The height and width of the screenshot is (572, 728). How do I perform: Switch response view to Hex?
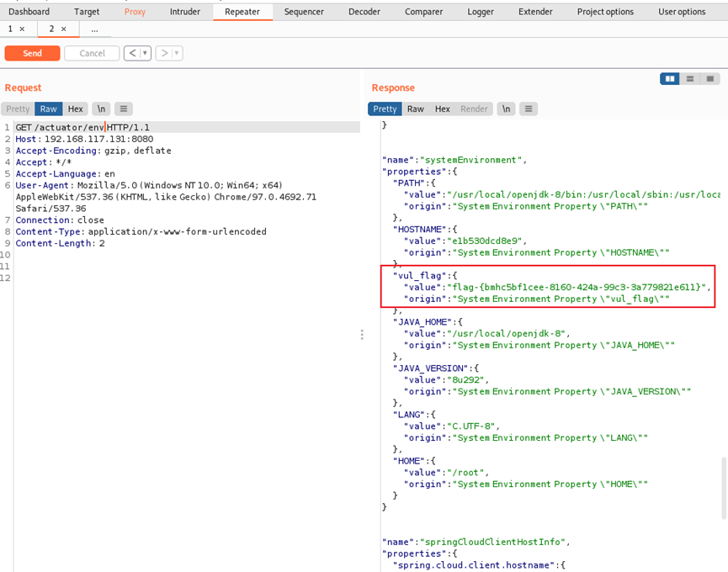(443, 109)
